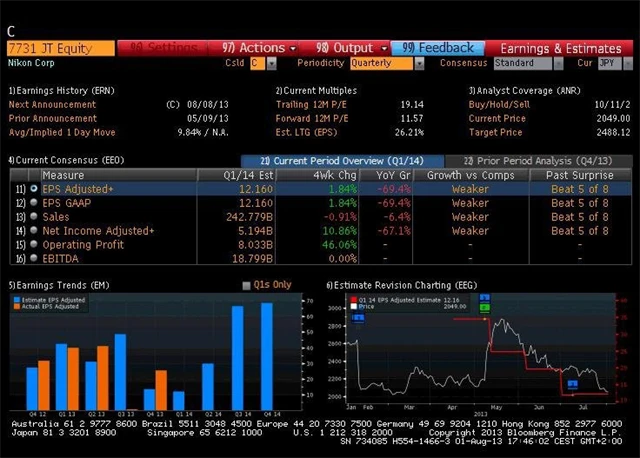The height and width of the screenshot is (458, 640).
Task: Click the Quarterly periodicity field
Action: [382, 63]
